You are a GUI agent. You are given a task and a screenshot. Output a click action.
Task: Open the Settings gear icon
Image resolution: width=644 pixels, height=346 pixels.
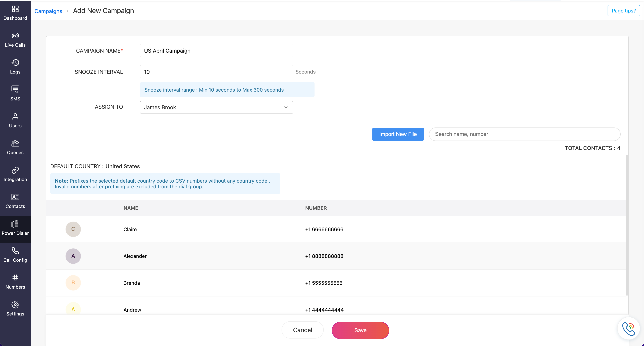15,305
